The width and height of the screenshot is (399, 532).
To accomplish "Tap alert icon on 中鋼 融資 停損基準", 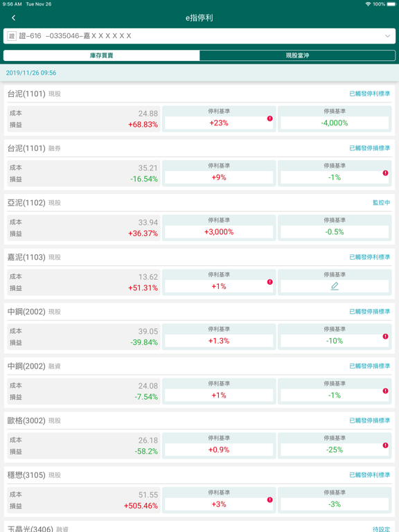I will [385, 391].
